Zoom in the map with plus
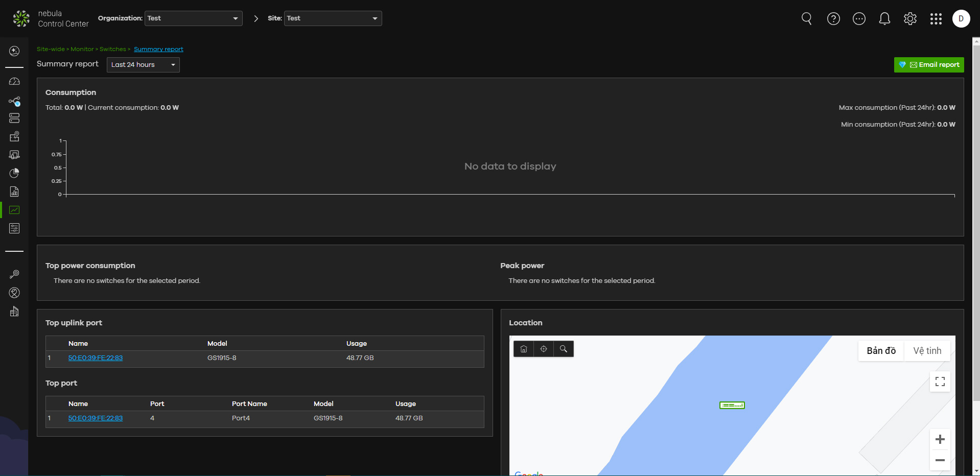Screen dimensions: 980x476 [940, 439]
